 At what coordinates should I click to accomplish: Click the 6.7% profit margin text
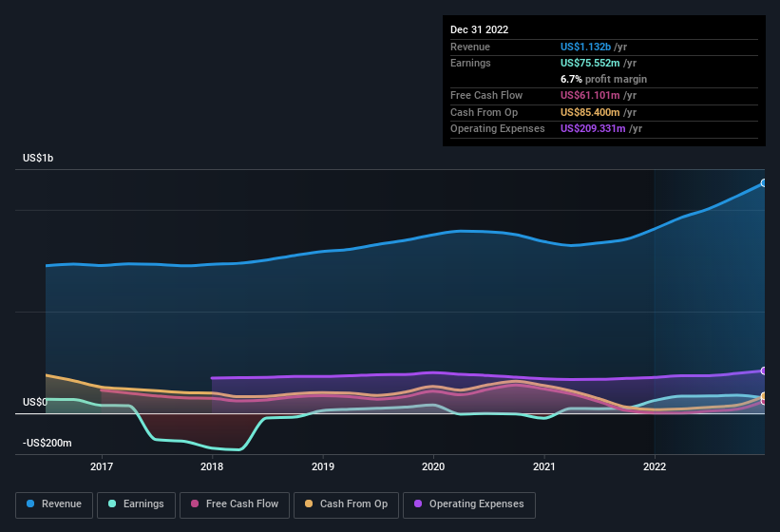603,79
